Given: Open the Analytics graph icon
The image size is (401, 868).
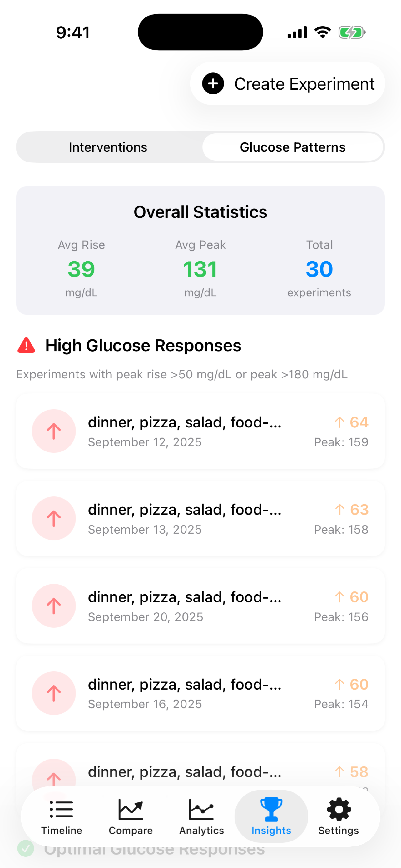Looking at the screenshot, I should click(201, 809).
